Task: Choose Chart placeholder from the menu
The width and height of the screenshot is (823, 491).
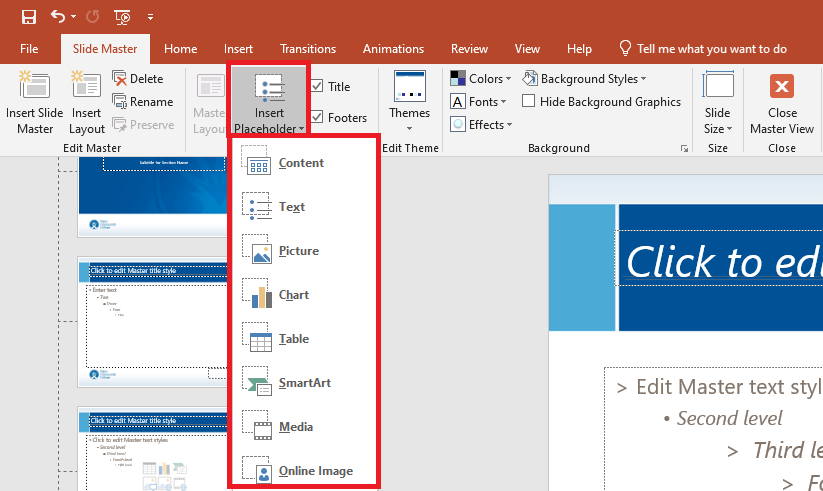Action: tap(303, 295)
